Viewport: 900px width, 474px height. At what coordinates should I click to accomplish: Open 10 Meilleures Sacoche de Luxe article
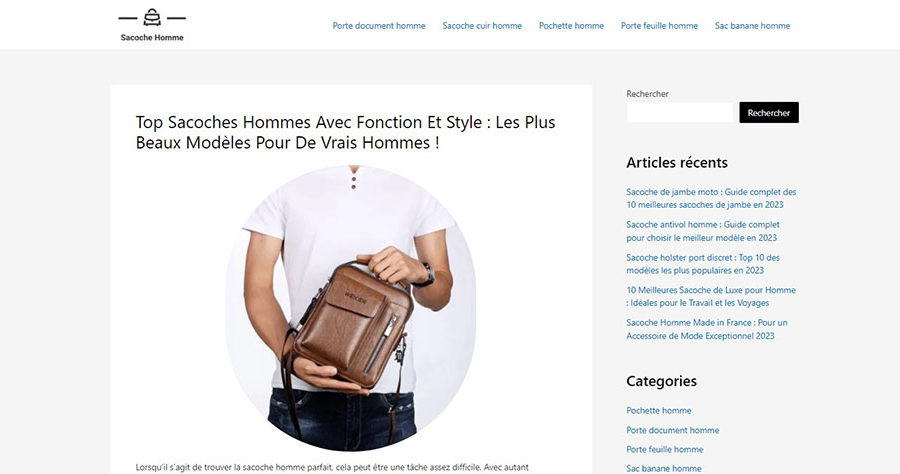click(711, 297)
